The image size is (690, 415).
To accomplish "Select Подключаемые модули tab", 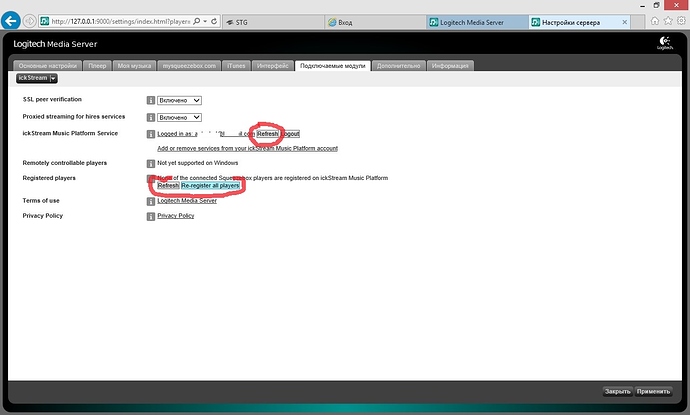I will 333,66.
